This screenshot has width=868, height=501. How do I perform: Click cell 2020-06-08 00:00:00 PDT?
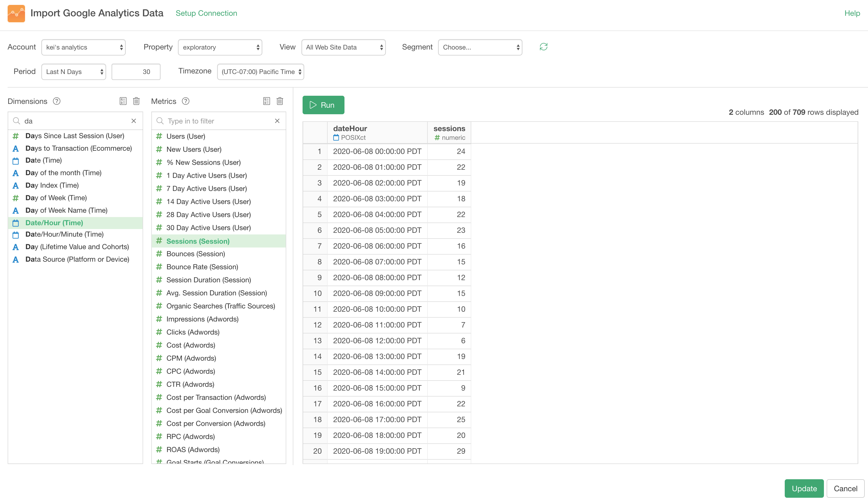pyautogui.click(x=377, y=151)
